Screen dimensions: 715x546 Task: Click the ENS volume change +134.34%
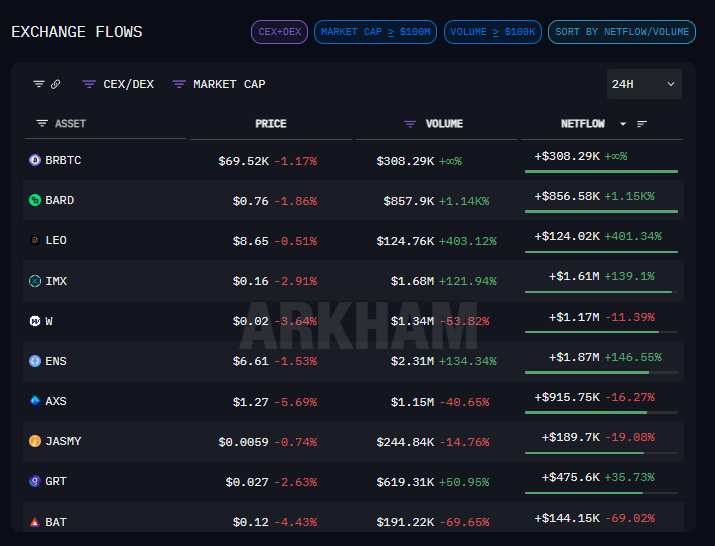pos(468,362)
